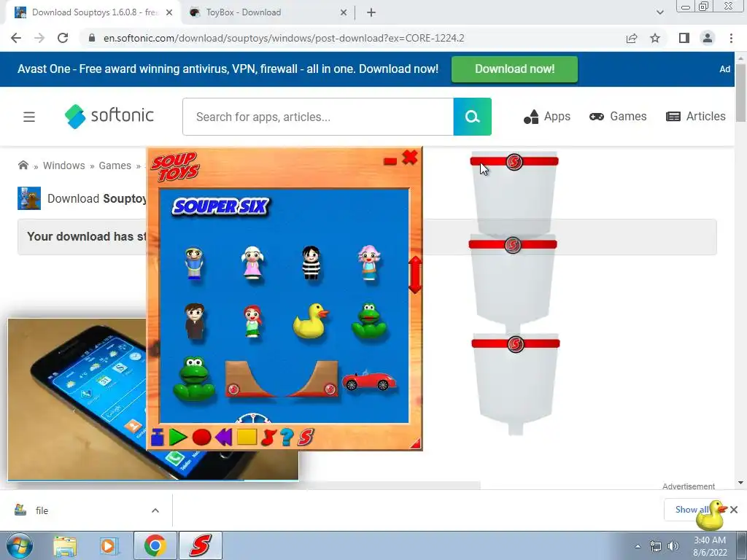The height and width of the screenshot is (560, 747).
Task: Click the purple rewind arrows in Souptoys
Action: coord(223,437)
